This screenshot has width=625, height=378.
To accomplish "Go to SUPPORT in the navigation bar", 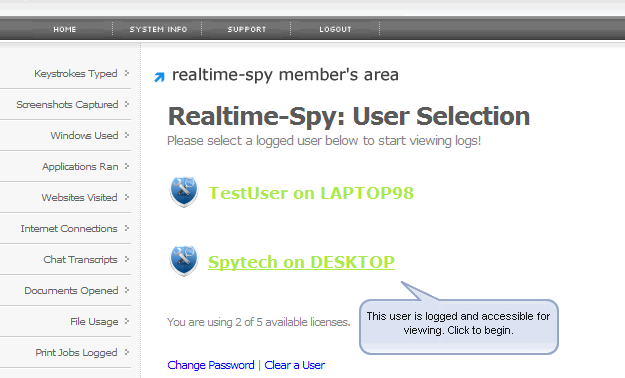I will (247, 29).
